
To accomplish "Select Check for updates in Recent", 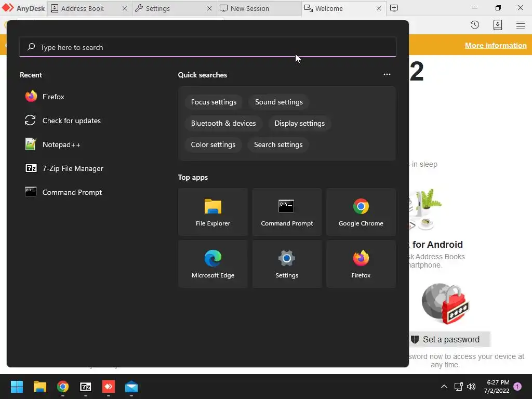I will point(63,121).
